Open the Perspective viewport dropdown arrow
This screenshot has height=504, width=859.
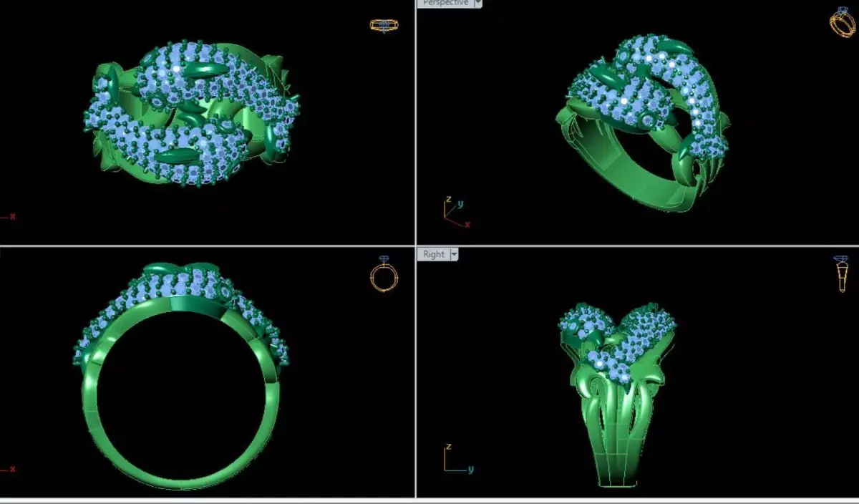(x=477, y=3)
